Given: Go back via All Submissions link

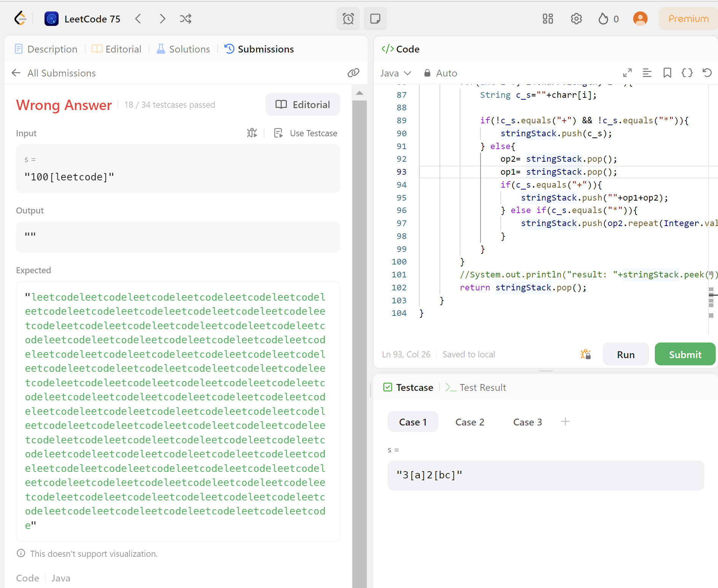Looking at the screenshot, I should [62, 73].
